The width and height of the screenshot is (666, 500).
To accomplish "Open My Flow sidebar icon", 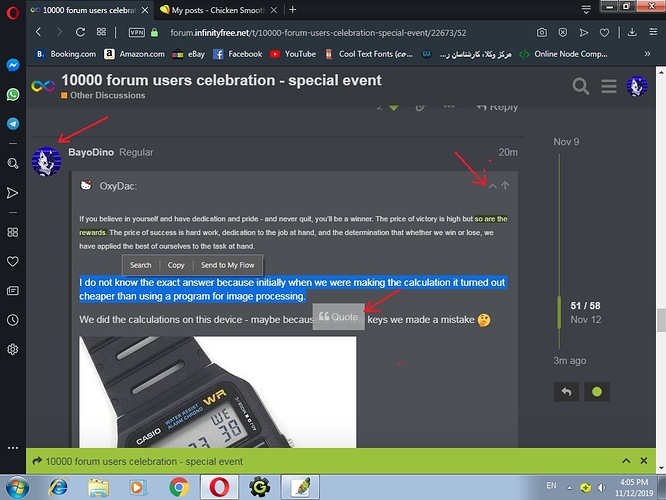I will [13, 193].
